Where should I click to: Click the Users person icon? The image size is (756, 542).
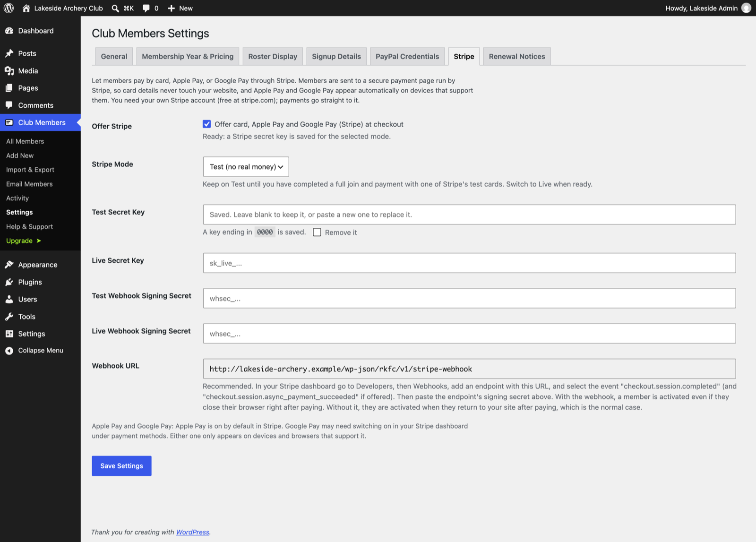(9, 299)
